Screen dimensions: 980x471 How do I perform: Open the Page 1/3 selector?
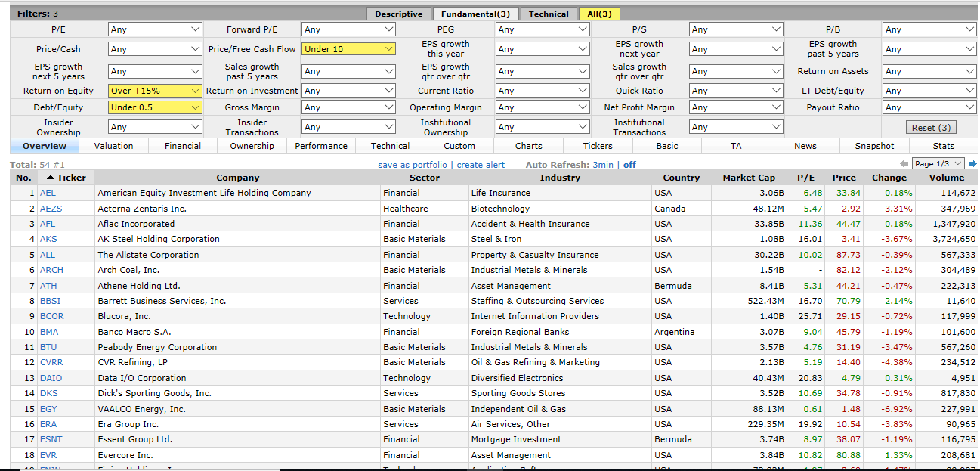[x=938, y=164]
